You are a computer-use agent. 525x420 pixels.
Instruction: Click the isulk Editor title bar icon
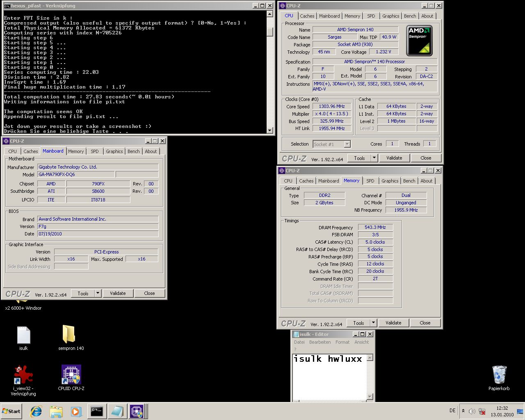296,334
